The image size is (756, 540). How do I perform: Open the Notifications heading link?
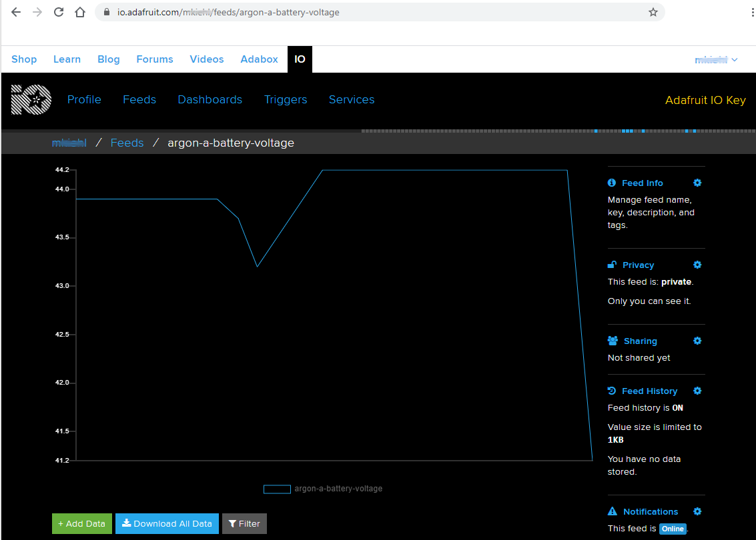click(x=651, y=511)
